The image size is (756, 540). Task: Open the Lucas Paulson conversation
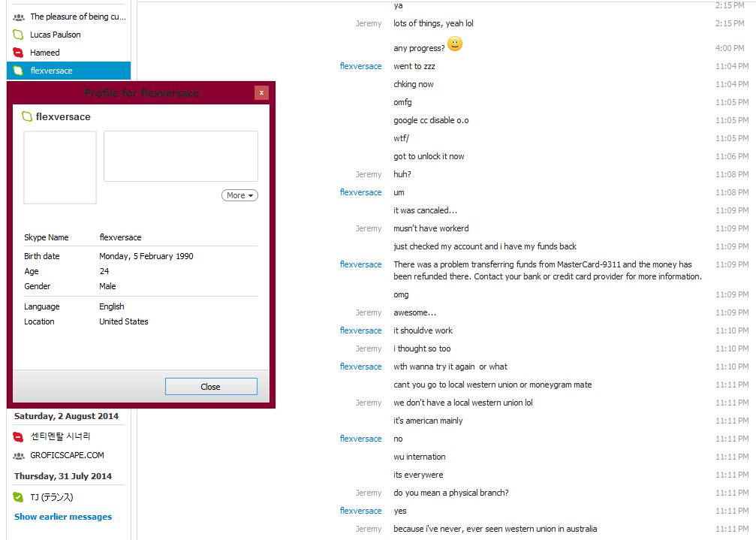pos(68,35)
